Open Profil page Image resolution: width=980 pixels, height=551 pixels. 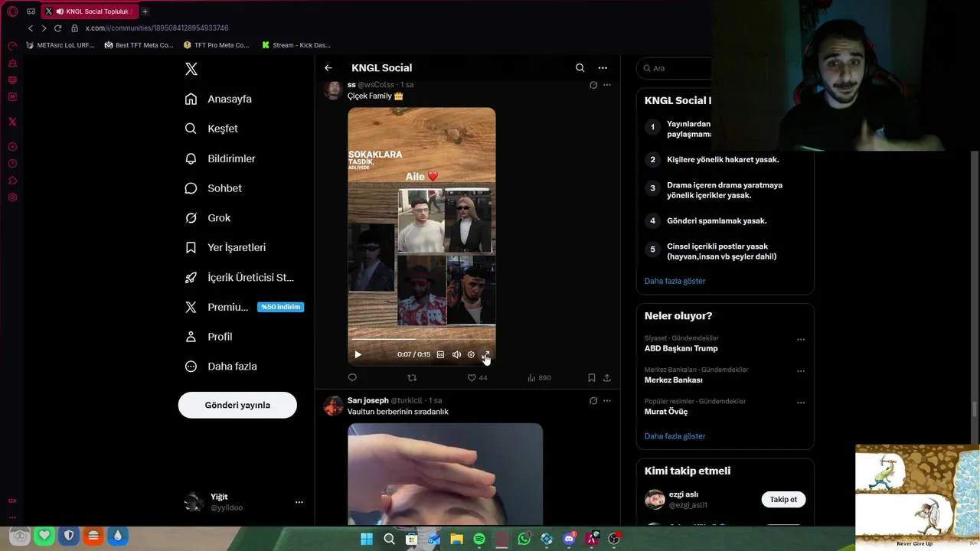coord(208,337)
